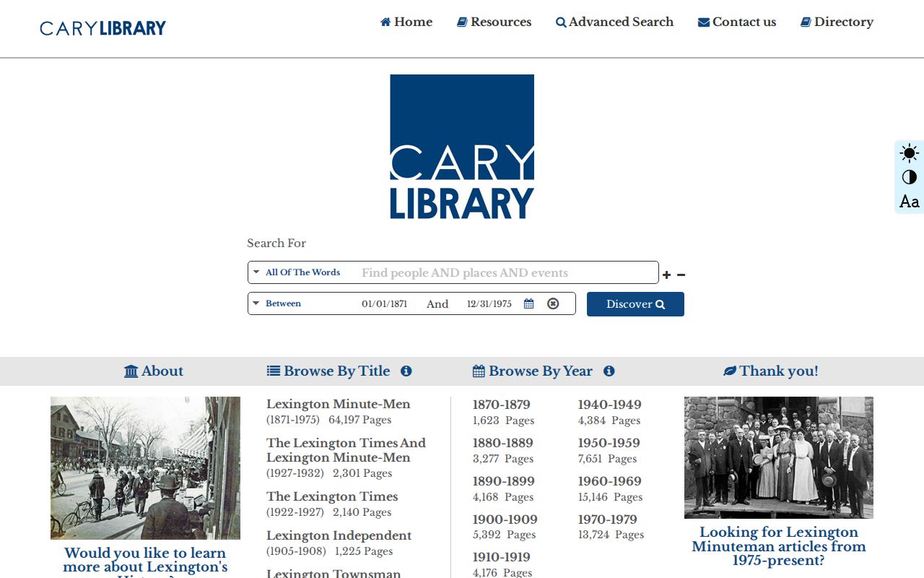
Task: Toggle the brightness sun icon
Action: [x=910, y=153]
